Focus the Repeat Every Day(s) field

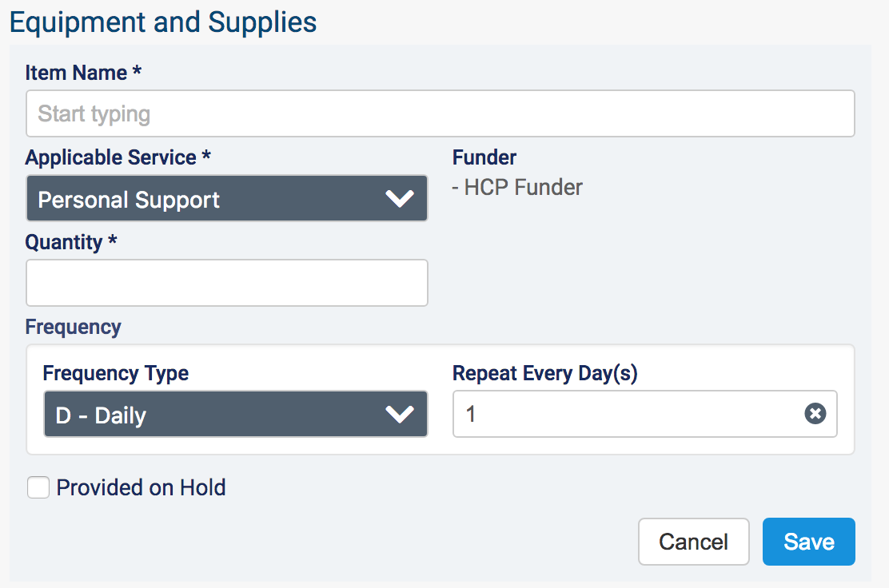pos(628,414)
